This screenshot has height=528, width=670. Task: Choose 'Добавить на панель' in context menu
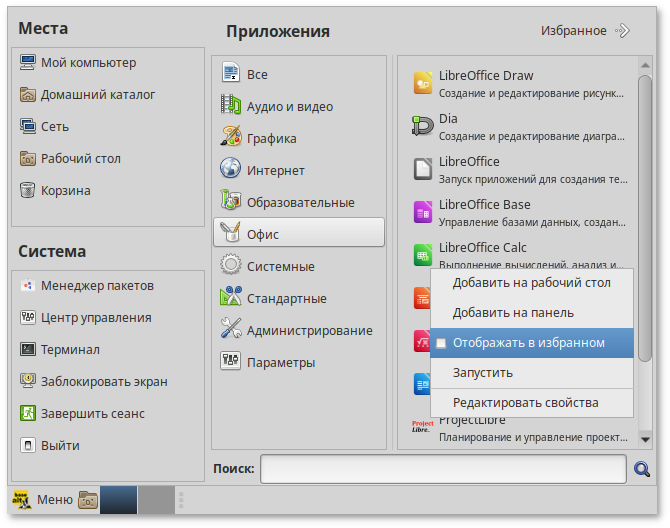pyautogui.click(x=513, y=313)
